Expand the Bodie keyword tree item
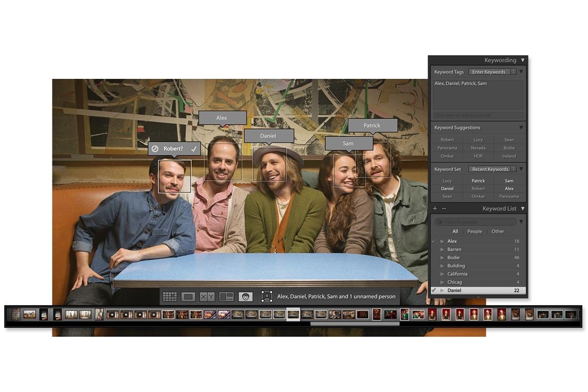This screenshot has width=588, height=392. click(x=442, y=258)
